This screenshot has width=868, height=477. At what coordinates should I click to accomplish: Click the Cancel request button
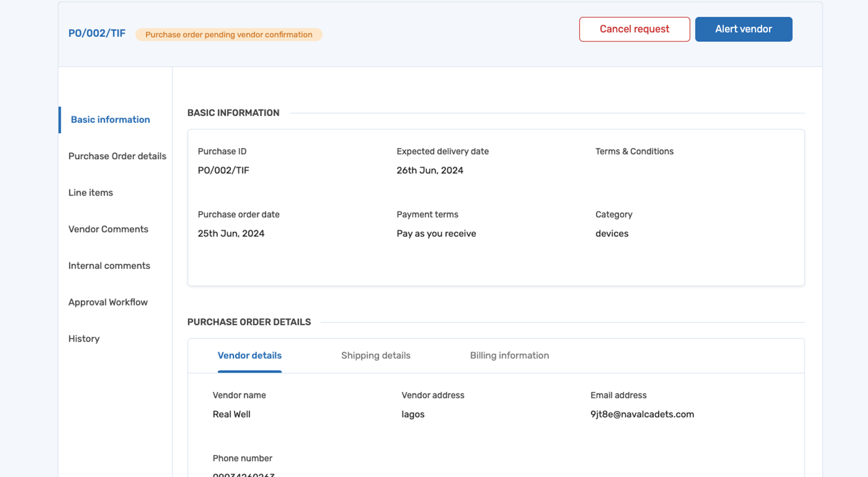pos(634,29)
